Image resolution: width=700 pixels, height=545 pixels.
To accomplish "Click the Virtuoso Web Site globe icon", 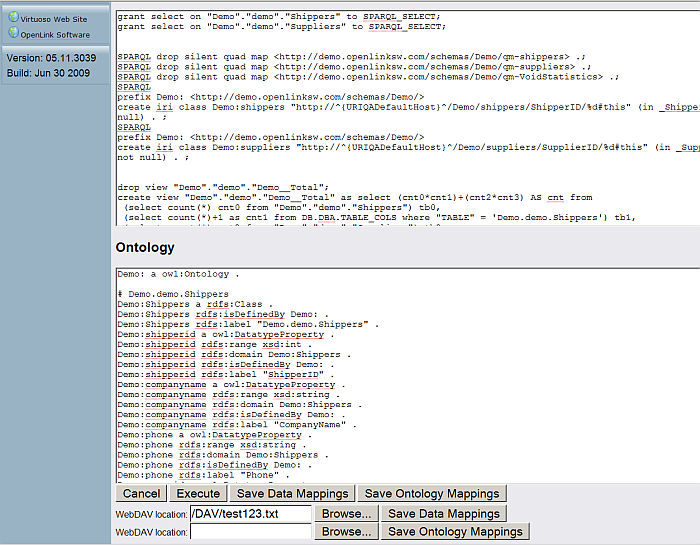I will [x=13, y=17].
